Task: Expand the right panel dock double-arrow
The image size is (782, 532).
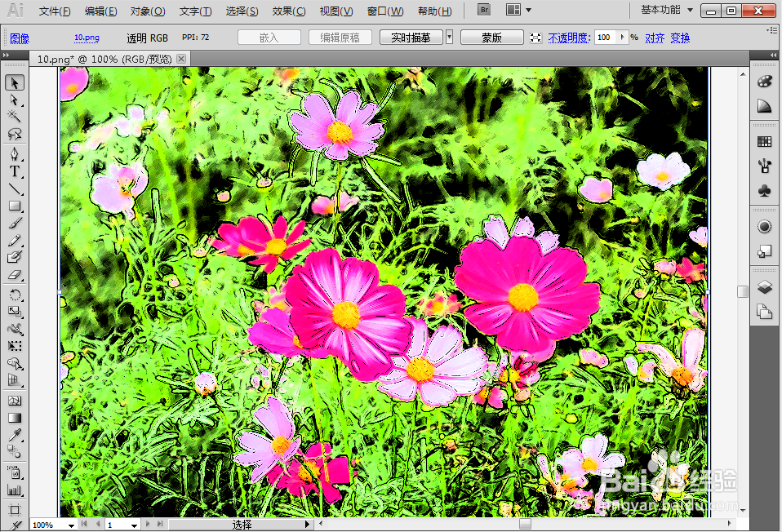Action: click(774, 55)
